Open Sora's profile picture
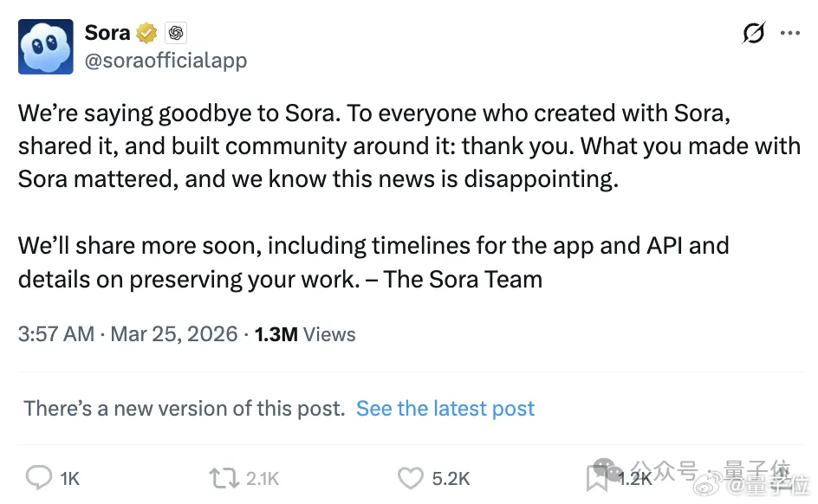 coord(45,47)
